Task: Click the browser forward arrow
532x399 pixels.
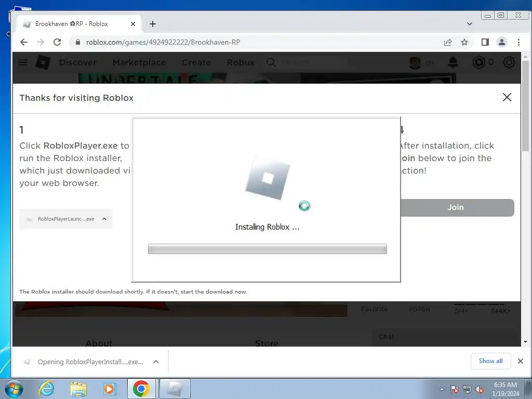Action: click(41, 42)
